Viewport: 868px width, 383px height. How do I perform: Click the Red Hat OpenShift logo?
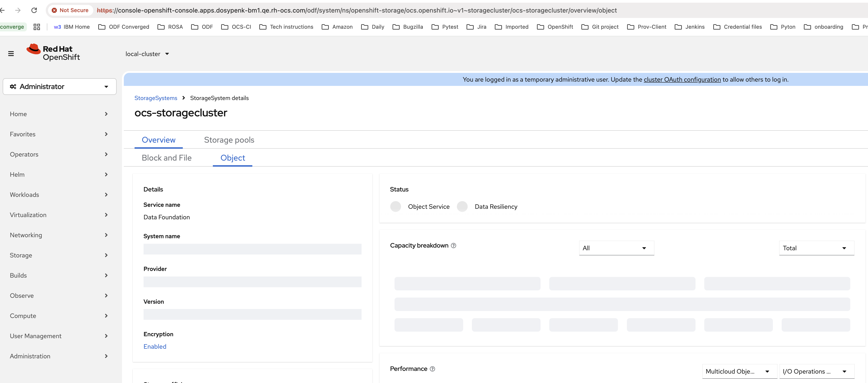point(53,53)
